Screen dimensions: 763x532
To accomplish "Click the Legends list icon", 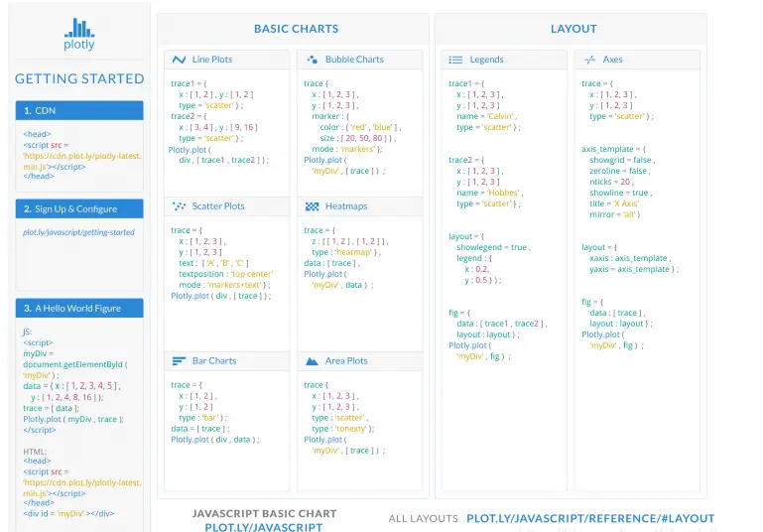I will point(455,60).
